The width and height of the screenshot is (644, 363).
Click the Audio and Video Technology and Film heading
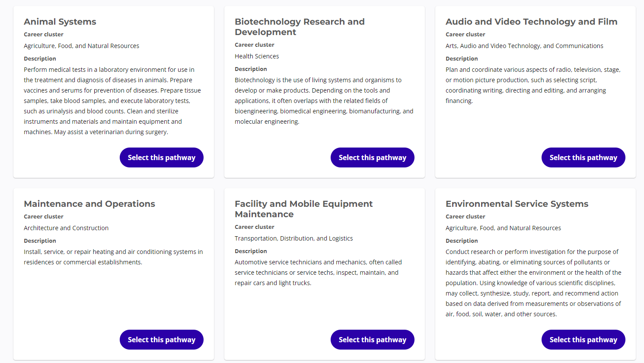(x=532, y=22)
